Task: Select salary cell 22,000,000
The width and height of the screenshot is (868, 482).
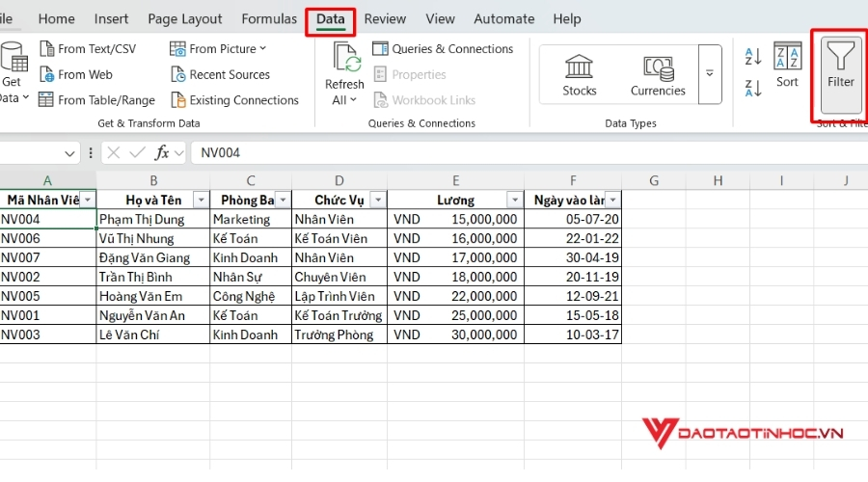Action: click(x=455, y=296)
